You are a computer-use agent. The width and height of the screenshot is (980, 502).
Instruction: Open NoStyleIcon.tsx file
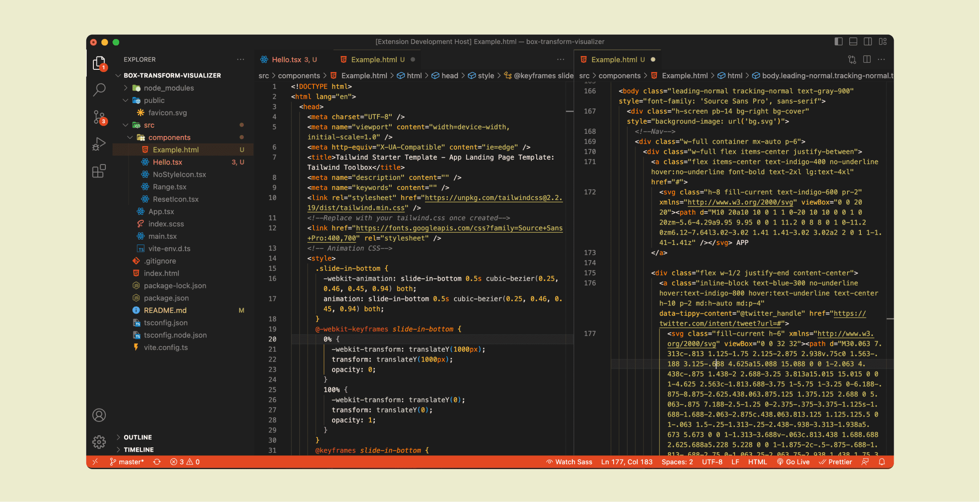[x=179, y=175]
